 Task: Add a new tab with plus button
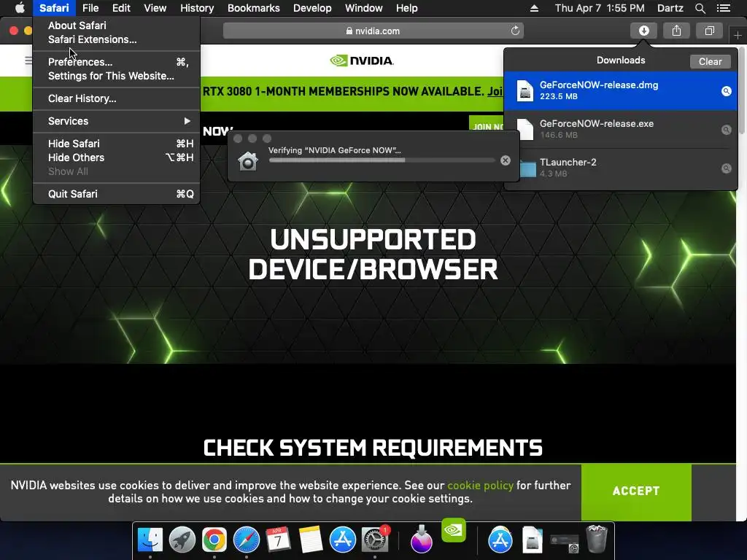pos(738,35)
